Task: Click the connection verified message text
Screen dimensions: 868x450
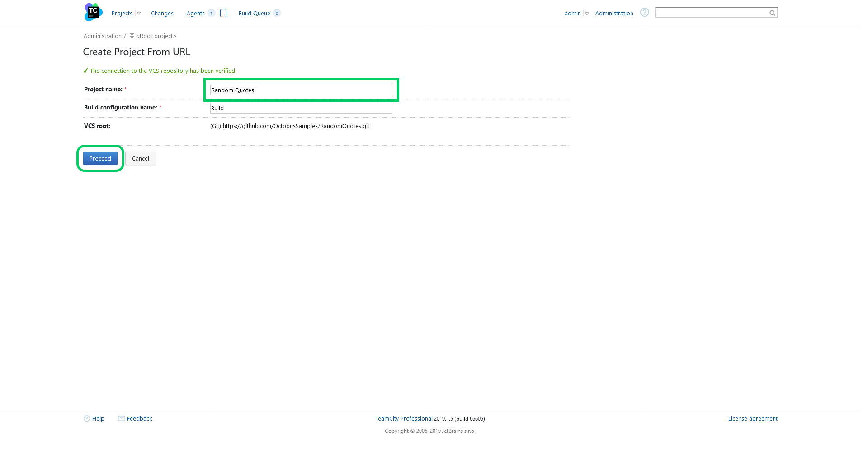Action: tap(162, 71)
